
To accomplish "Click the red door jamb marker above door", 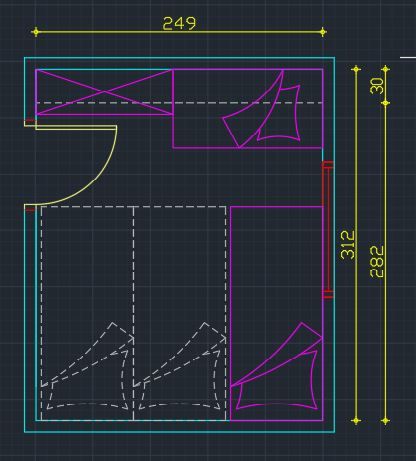I will click(30, 121).
